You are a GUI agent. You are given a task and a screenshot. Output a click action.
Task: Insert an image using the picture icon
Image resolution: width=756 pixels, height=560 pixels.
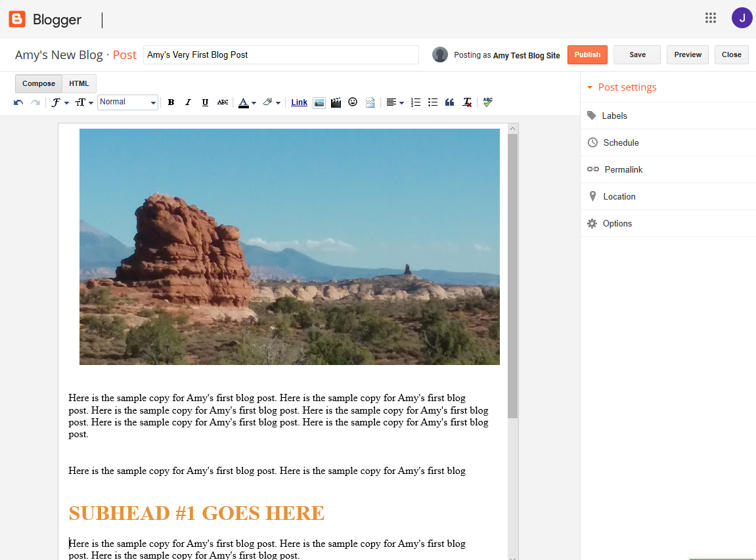pos(319,102)
